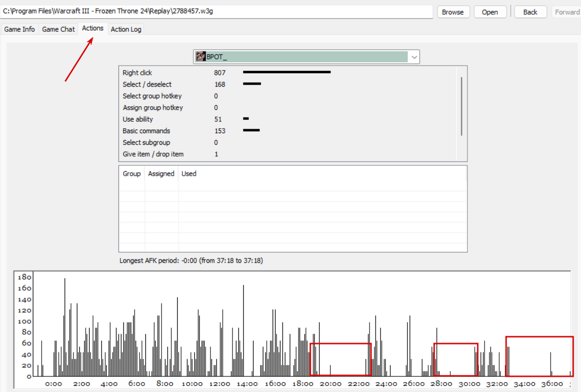Open the BPOT_ player dropdown
The height and width of the screenshot is (392, 581).
306,57
